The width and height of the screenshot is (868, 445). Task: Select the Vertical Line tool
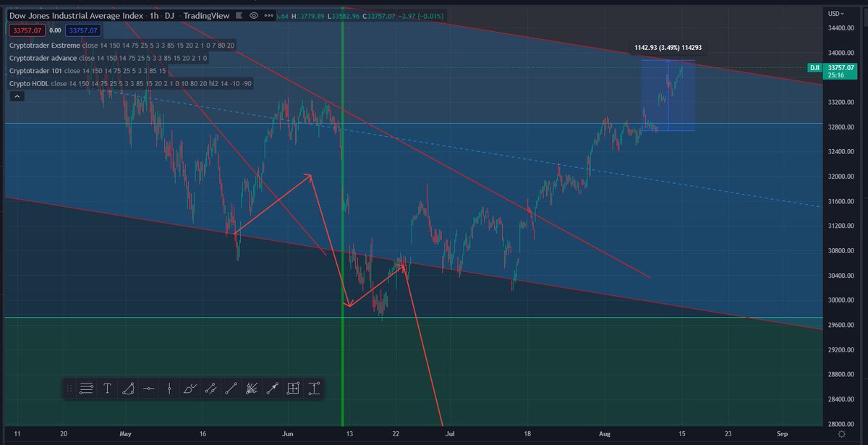(169, 389)
